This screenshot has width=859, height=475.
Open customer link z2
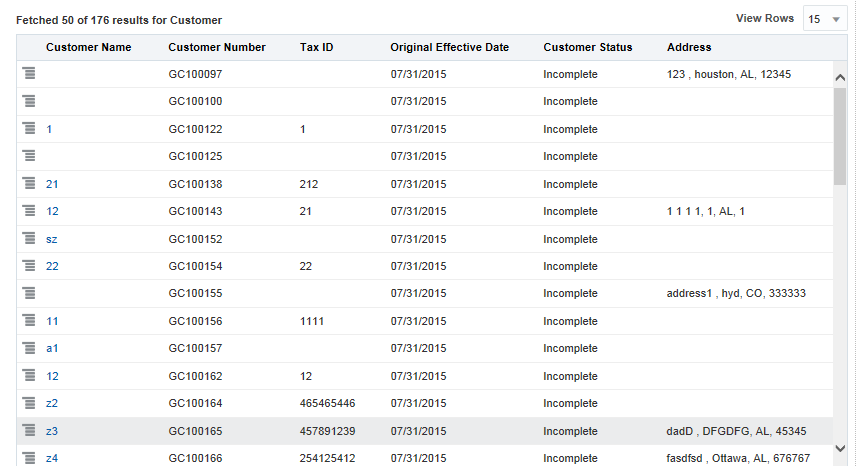(x=52, y=403)
